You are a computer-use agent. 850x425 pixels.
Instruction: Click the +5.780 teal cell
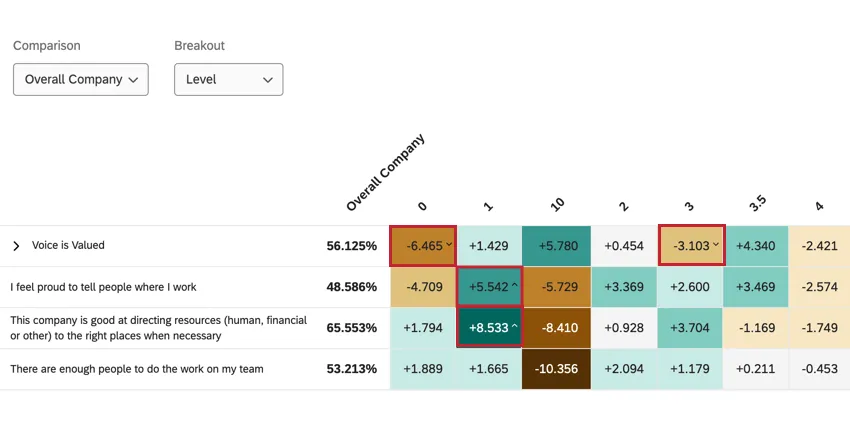pyautogui.click(x=556, y=246)
